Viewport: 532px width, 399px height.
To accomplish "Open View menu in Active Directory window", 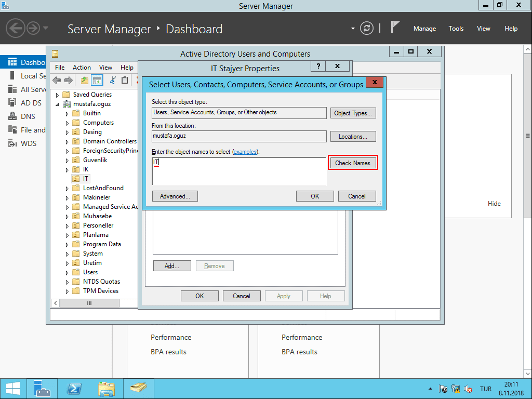I will point(105,68).
